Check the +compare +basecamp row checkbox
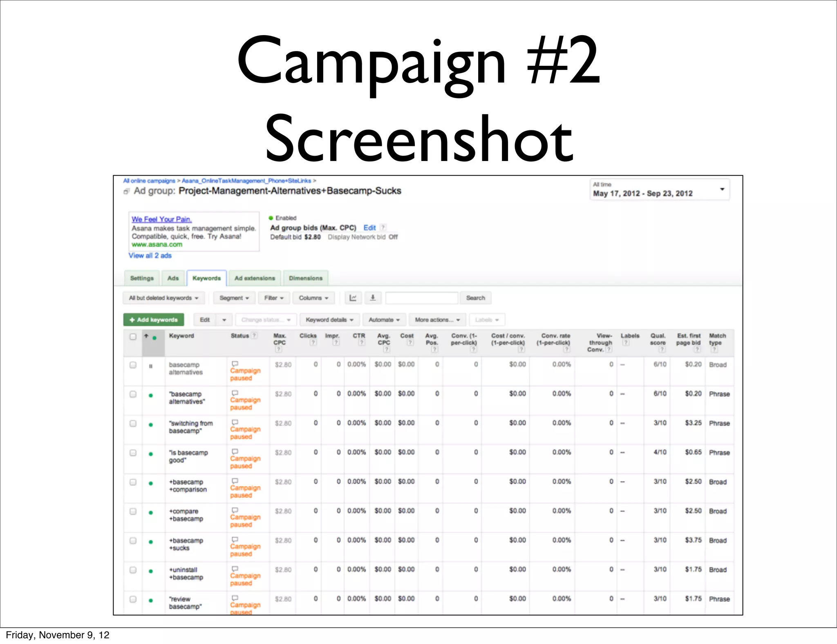 (133, 511)
